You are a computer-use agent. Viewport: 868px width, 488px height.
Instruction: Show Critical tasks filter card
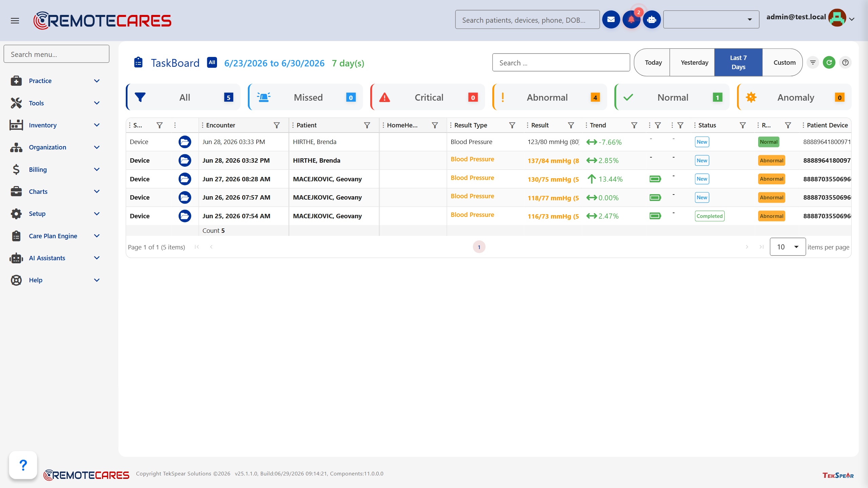[428, 97]
